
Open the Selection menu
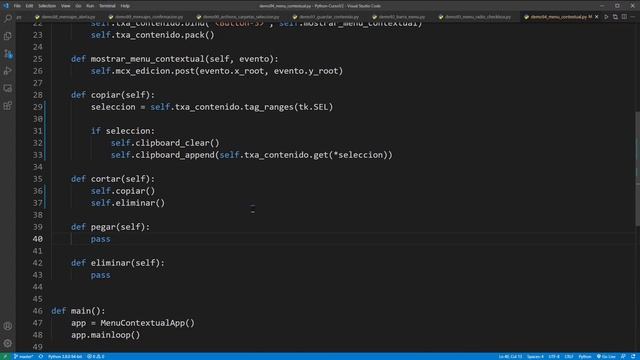pyautogui.click(x=47, y=6)
